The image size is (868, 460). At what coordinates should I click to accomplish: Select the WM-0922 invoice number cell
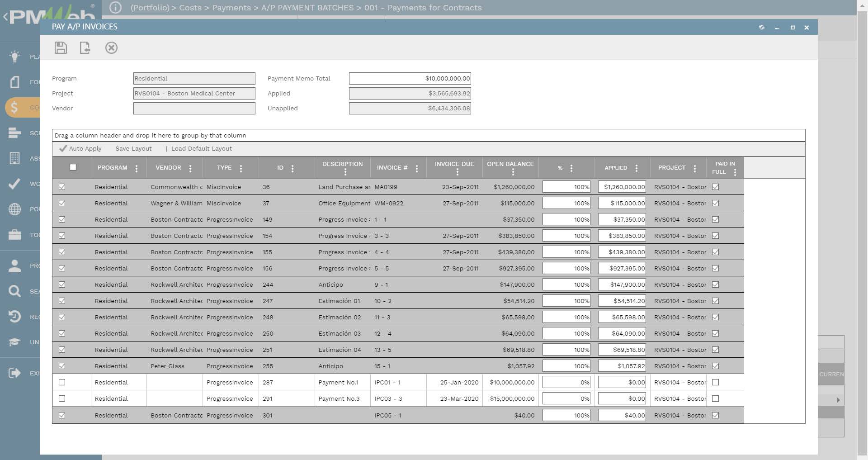coord(398,203)
